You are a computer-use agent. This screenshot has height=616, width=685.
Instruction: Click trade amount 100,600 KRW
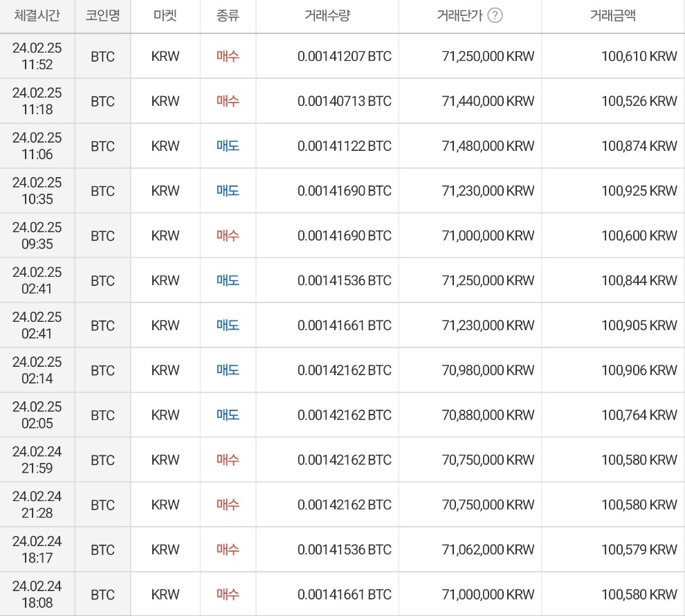pyautogui.click(x=639, y=236)
